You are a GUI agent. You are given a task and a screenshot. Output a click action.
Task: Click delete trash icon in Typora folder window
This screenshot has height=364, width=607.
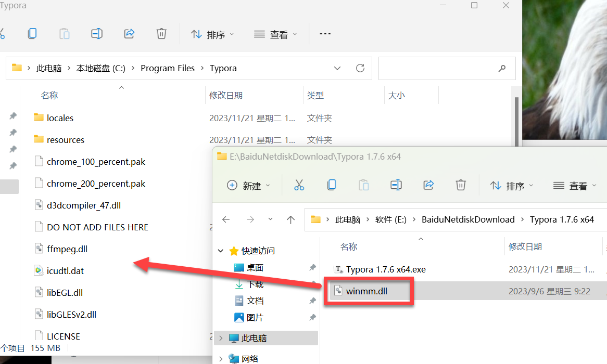tap(161, 34)
